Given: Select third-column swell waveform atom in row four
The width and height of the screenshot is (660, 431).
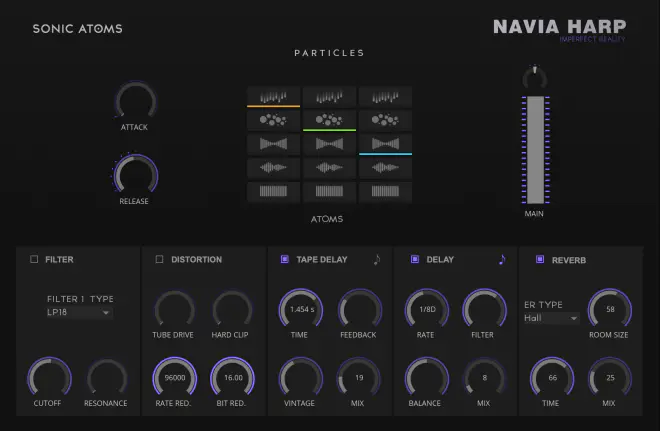Looking at the screenshot, I should pyautogui.click(x=385, y=168).
